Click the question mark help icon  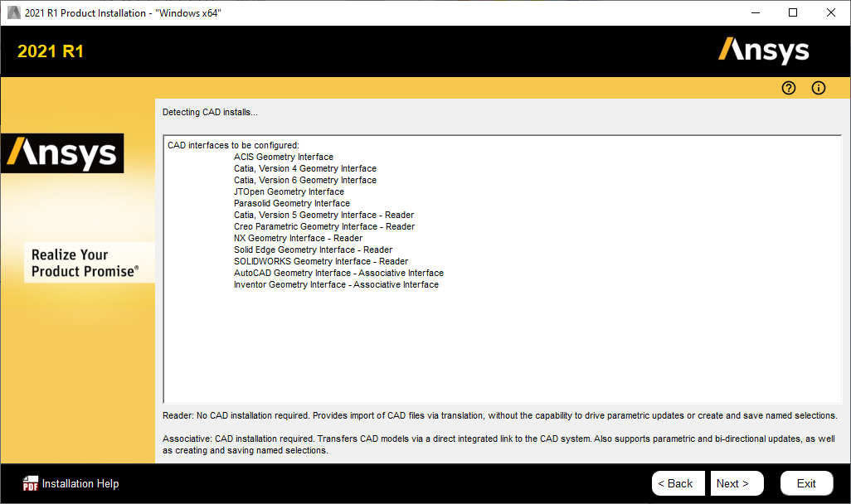tap(789, 88)
